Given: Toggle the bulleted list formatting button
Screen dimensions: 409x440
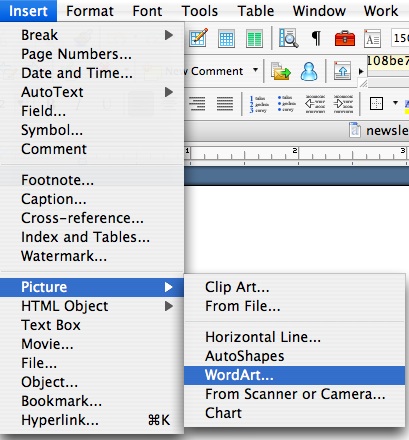Looking at the screenshot, I should [x=287, y=104].
